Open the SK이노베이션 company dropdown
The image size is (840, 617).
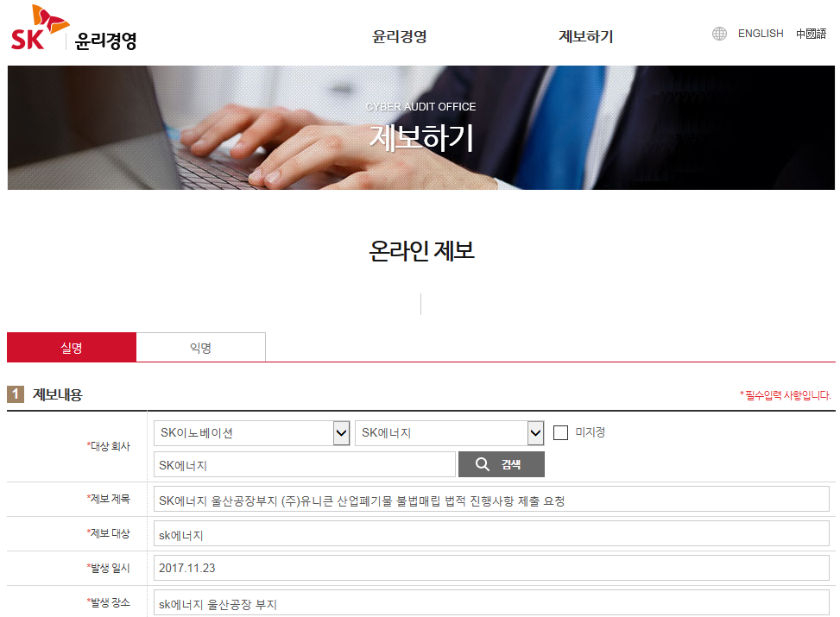pyautogui.click(x=251, y=432)
